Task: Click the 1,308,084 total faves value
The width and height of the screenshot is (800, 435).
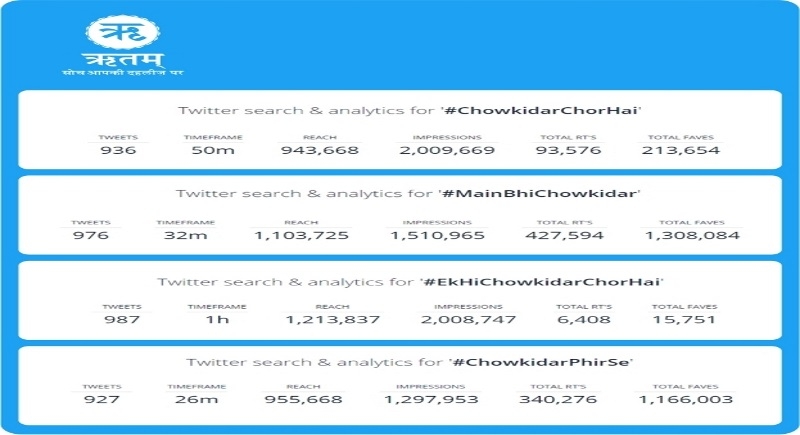Action: tap(692, 236)
